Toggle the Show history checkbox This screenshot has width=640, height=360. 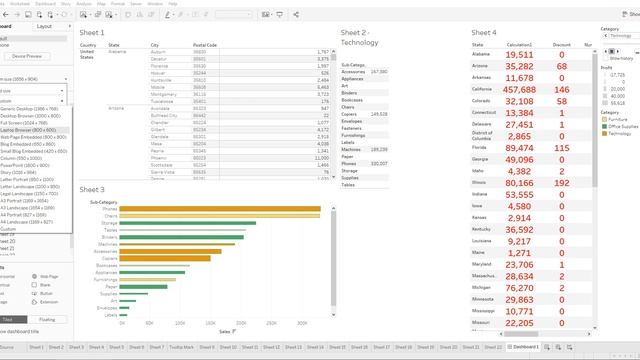(x=606, y=58)
